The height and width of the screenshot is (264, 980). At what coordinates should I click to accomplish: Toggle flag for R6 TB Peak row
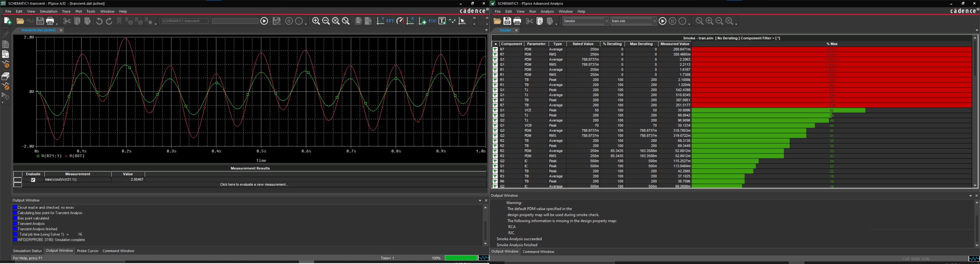(495, 182)
